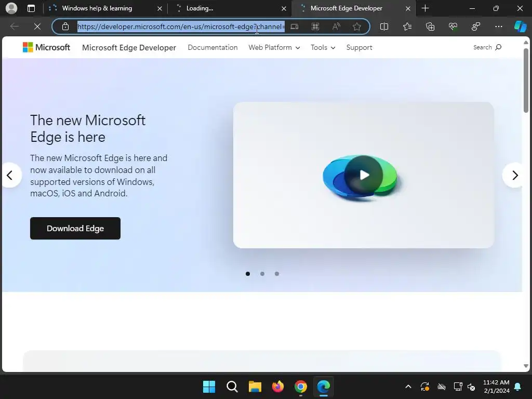Open the browser profile avatar

(11, 8)
